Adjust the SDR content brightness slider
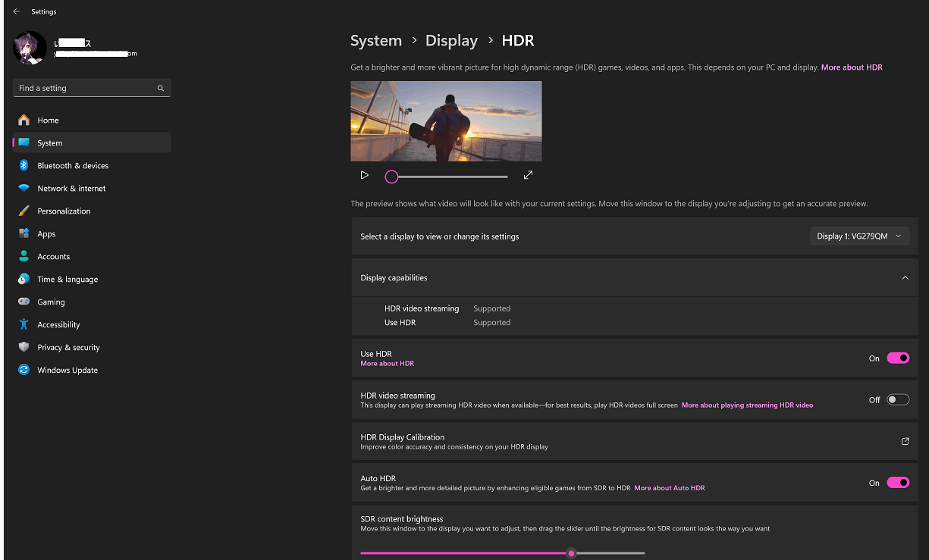This screenshot has height=560, width=929. point(571,553)
